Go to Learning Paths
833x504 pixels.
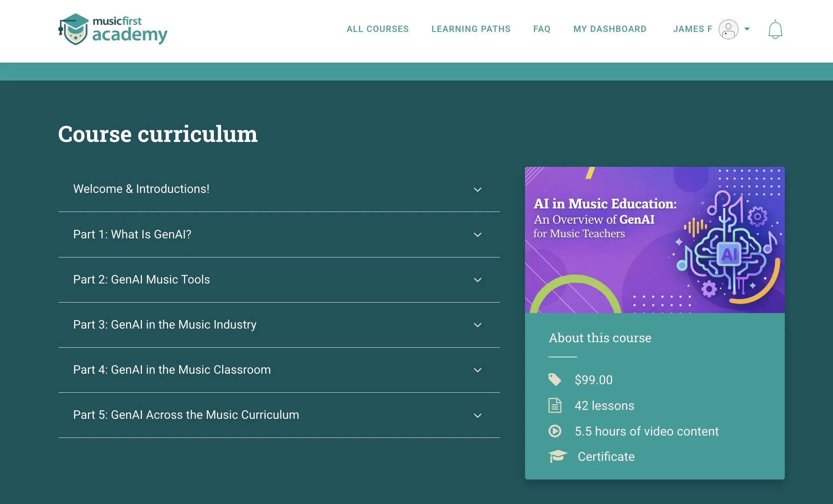click(x=471, y=29)
